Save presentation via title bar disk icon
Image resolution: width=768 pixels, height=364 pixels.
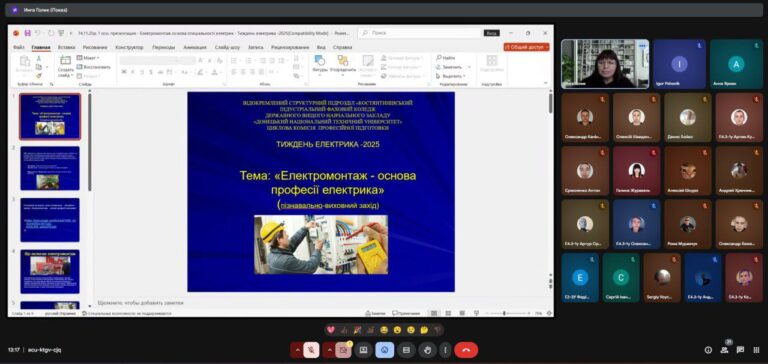(x=27, y=33)
